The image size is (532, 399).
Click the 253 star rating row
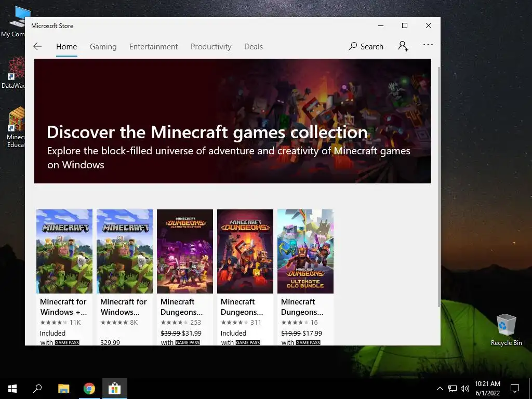pyautogui.click(x=181, y=322)
